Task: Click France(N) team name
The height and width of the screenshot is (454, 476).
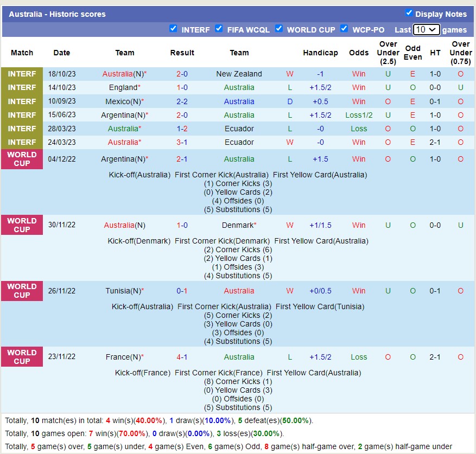Action: (123, 357)
